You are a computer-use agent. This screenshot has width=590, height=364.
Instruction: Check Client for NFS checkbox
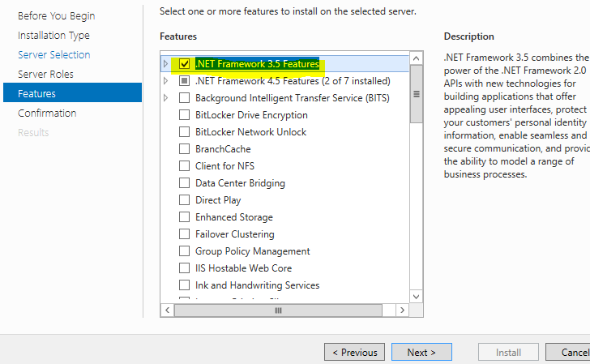(184, 165)
